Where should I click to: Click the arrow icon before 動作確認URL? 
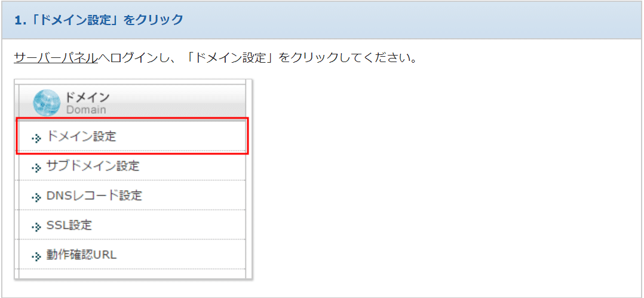point(36,256)
